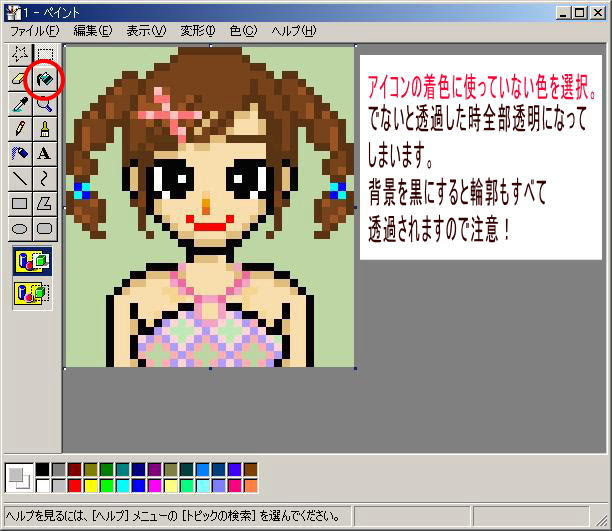Screen dimensions: 612x531
Task: Select the Pencil tool
Action: click(x=20, y=128)
